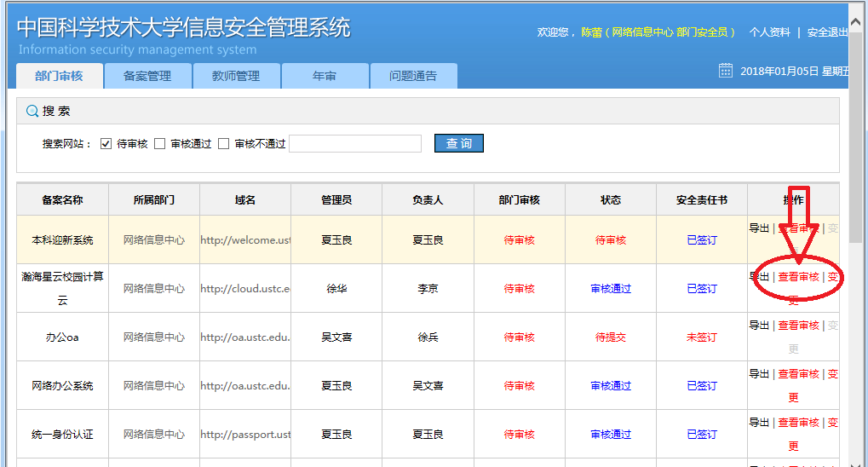
Task: Go to the 年审 tab
Action: 325,76
